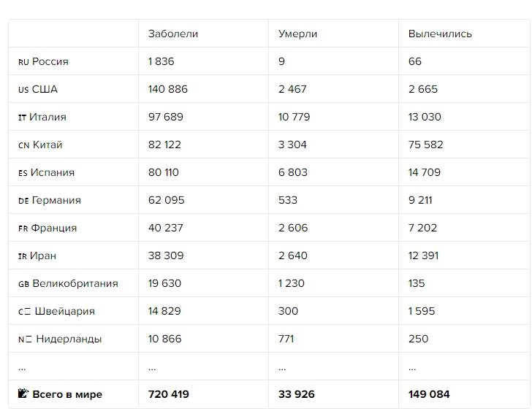Viewport: 532px width, 411px height.
Task: Click the DE flag icon beside Германия
Action: [x=23, y=201]
